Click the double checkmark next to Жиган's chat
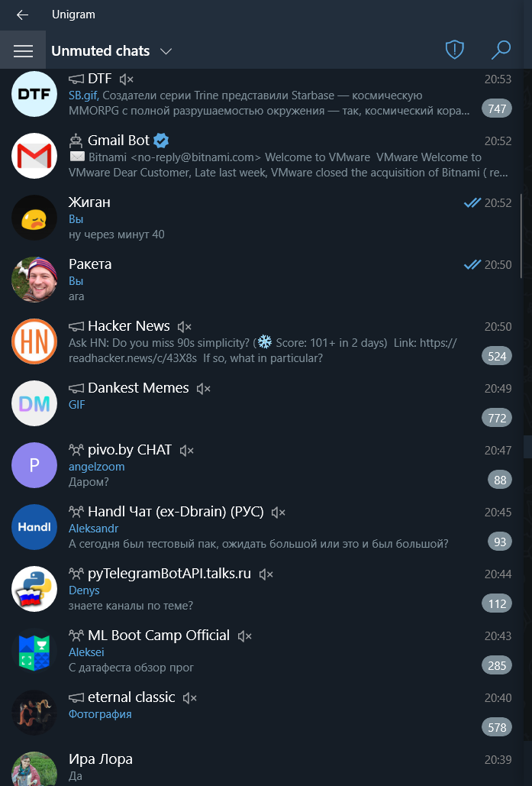This screenshot has width=532, height=786. pos(472,203)
